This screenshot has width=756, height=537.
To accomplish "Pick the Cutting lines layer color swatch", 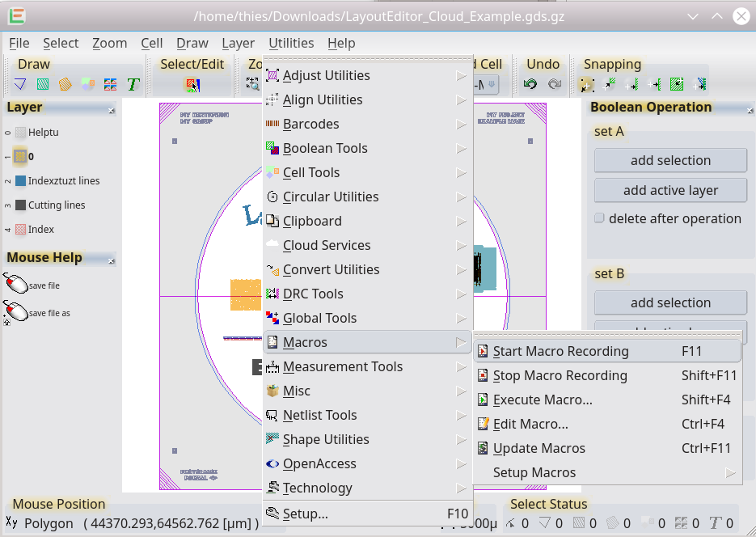I will 21,205.
